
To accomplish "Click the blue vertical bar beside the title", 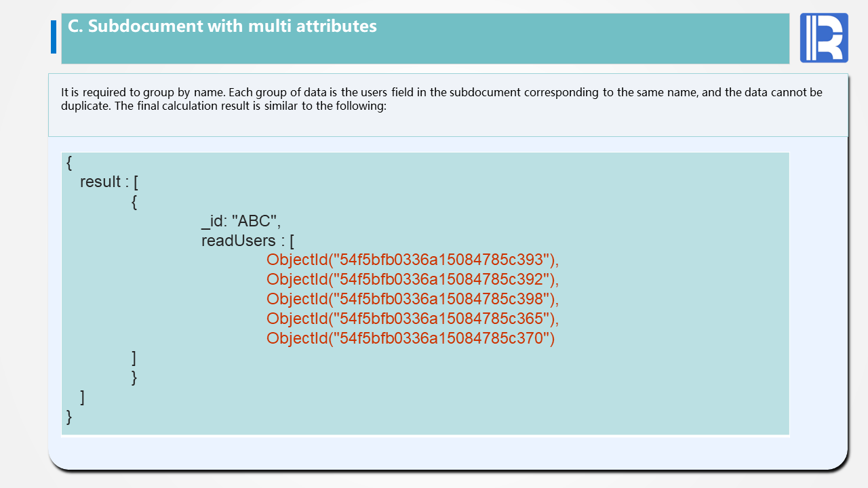I will (x=54, y=37).
